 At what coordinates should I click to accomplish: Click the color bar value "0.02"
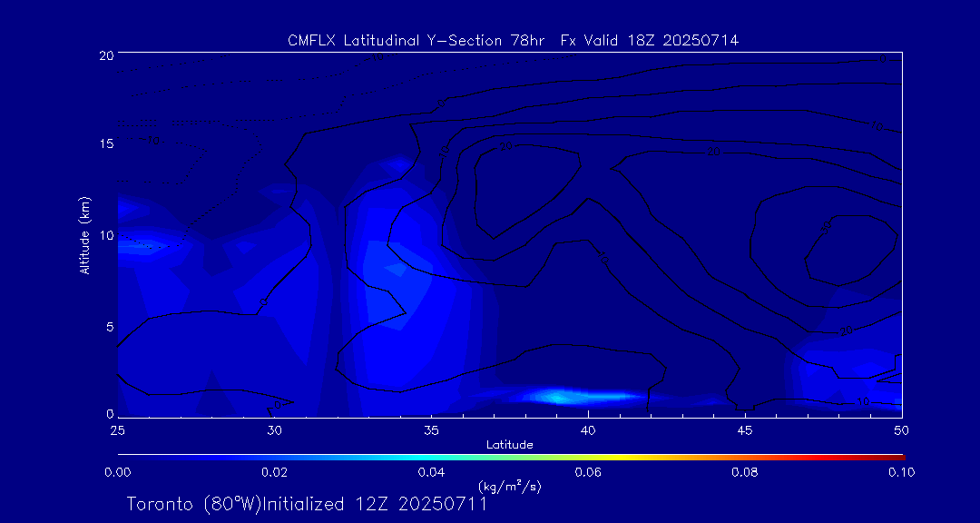[x=274, y=472]
